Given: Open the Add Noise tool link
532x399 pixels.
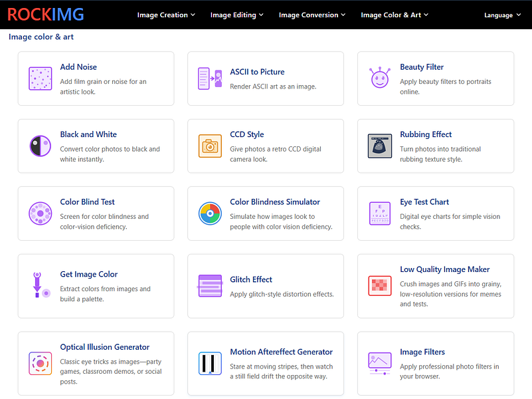Looking at the screenshot, I should (78, 67).
